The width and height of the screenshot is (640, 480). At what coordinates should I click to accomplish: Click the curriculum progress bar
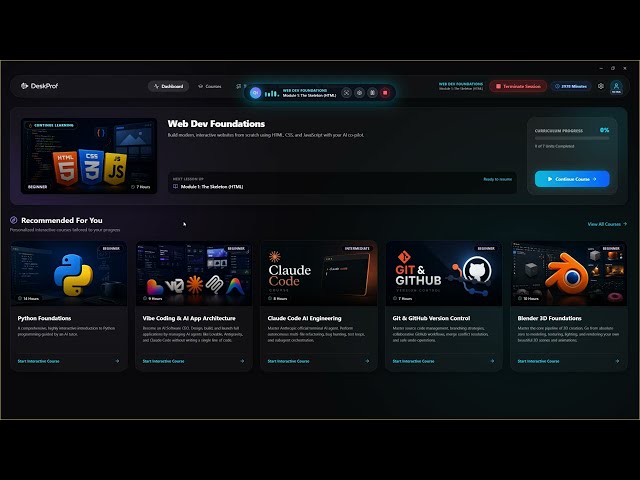point(572,138)
